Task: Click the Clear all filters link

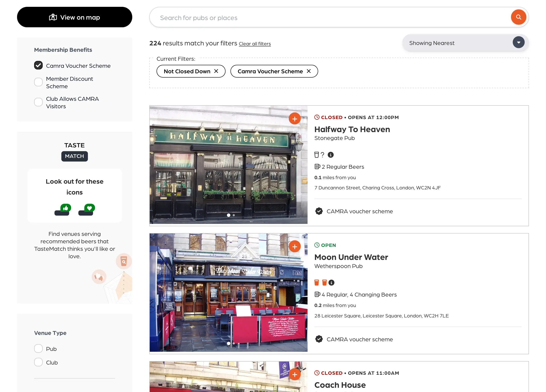Action: 254,44
